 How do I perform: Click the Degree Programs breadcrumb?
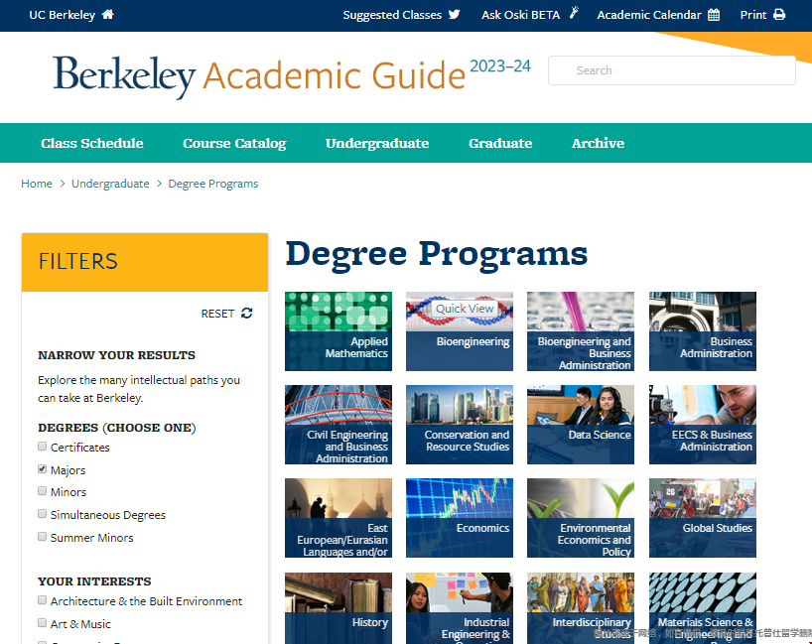pyautogui.click(x=212, y=184)
